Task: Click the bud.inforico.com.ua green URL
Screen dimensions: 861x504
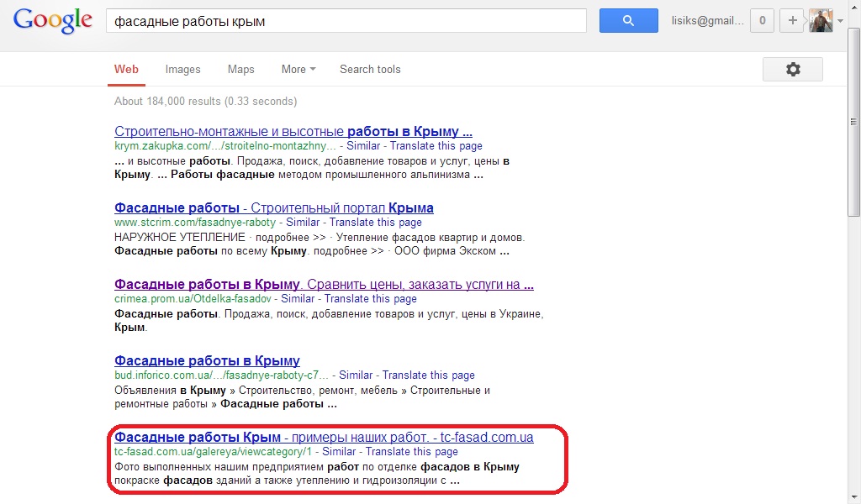Action: (x=221, y=375)
